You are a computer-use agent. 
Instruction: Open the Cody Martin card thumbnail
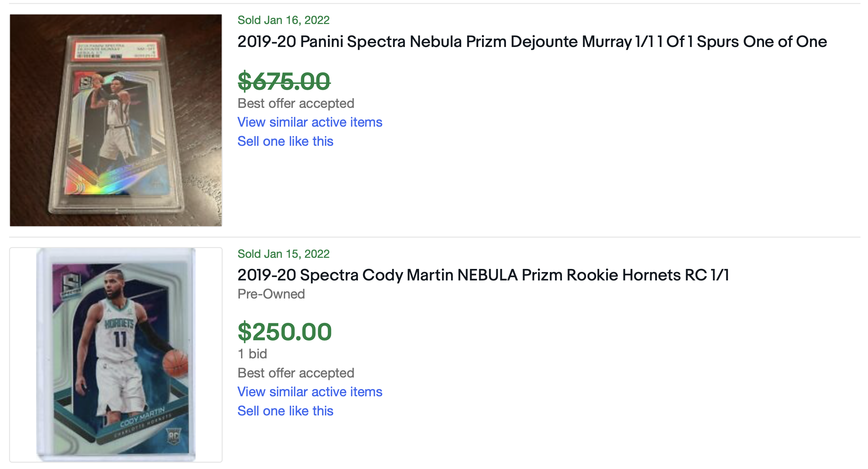pos(116,355)
